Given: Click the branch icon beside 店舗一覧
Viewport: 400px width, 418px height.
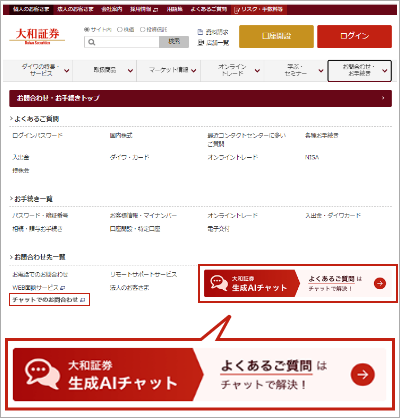Looking at the screenshot, I should click(200, 42).
